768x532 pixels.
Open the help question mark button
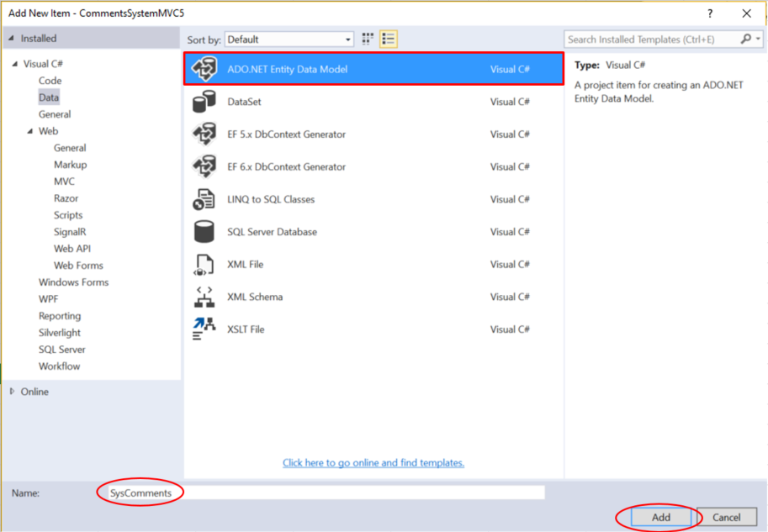pyautogui.click(x=710, y=13)
